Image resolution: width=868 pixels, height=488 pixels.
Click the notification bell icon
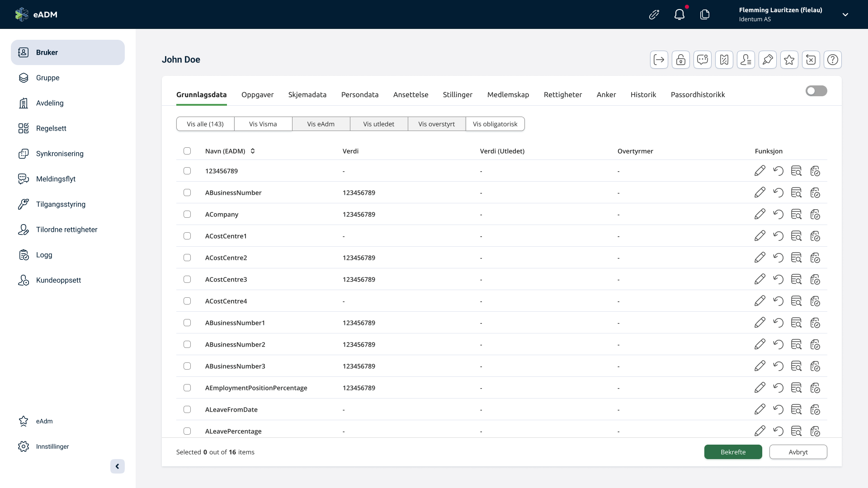point(679,14)
